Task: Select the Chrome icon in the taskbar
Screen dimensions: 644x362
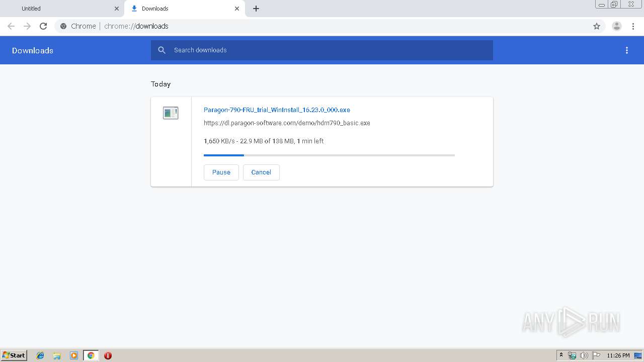Action: point(91,355)
